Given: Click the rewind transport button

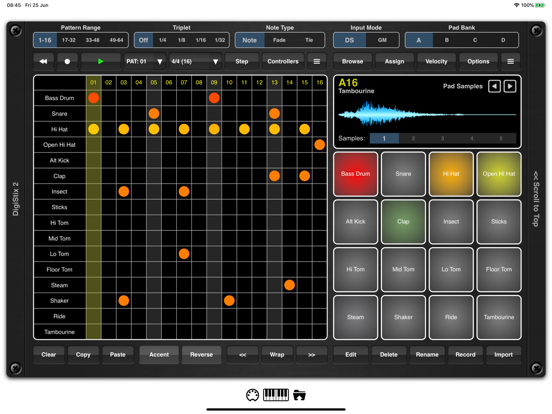Looking at the screenshot, I should point(43,61).
